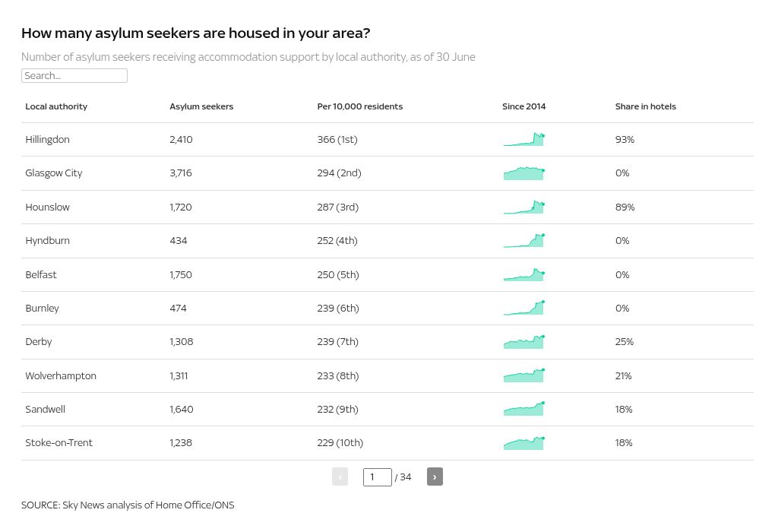Click the previous page arrow button
The width and height of the screenshot is (775, 532).
tap(340, 477)
